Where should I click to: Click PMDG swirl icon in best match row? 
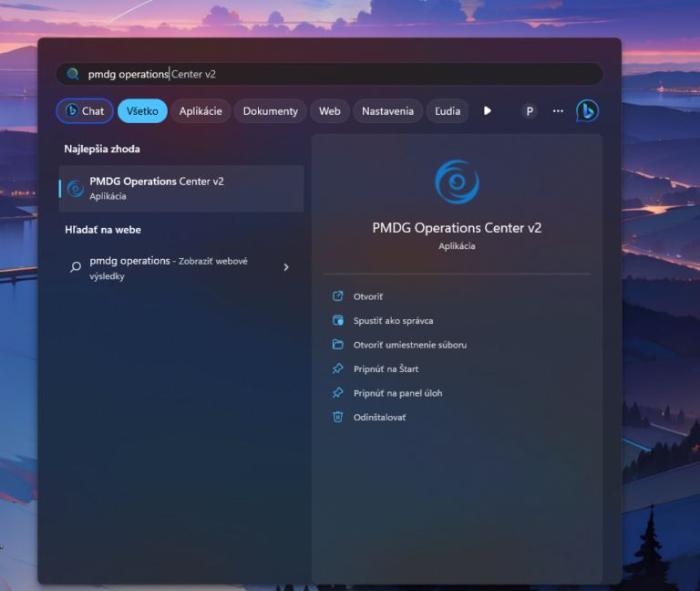click(x=76, y=189)
